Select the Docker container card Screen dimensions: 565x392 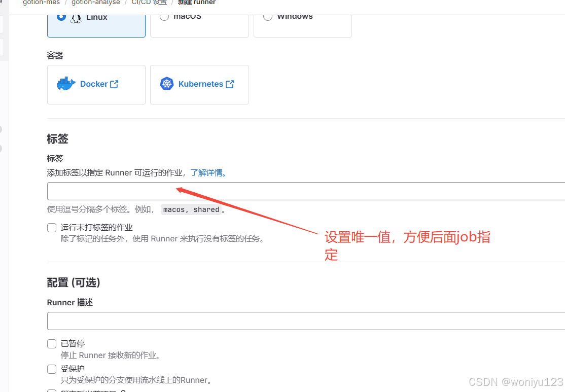[96, 84]
